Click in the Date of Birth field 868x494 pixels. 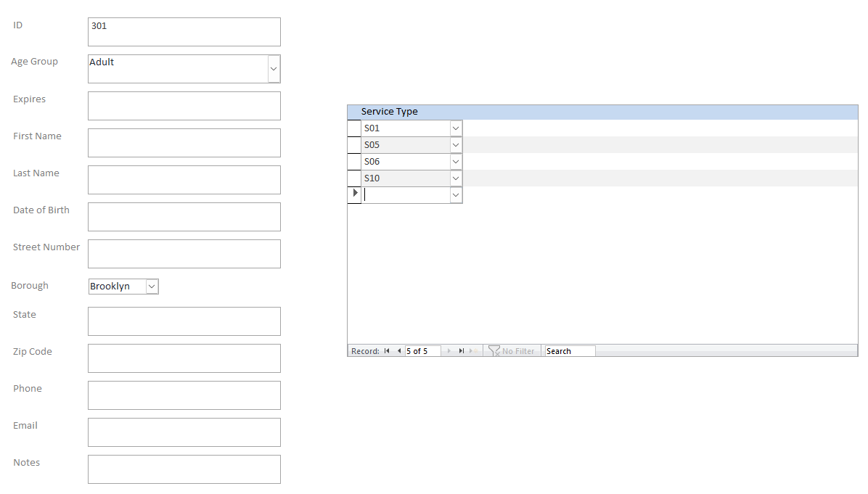click(x=184, y=217)
